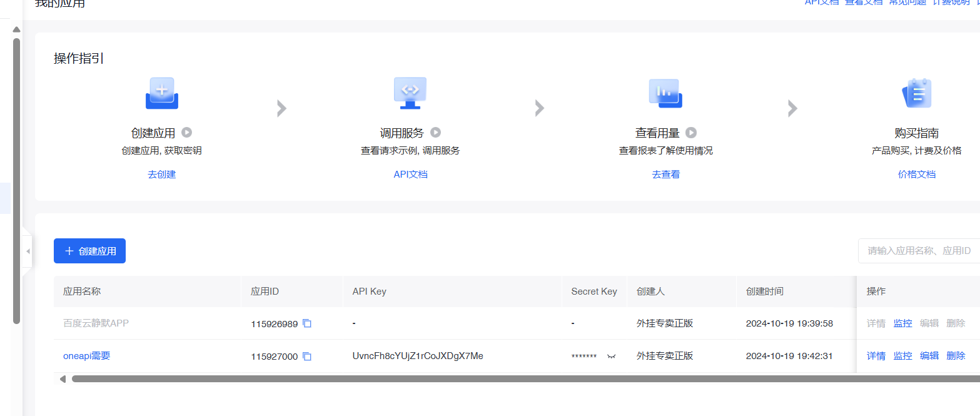980x416 pixels.
Task: Focus the application name search field
Action: (x=918, y=251)
